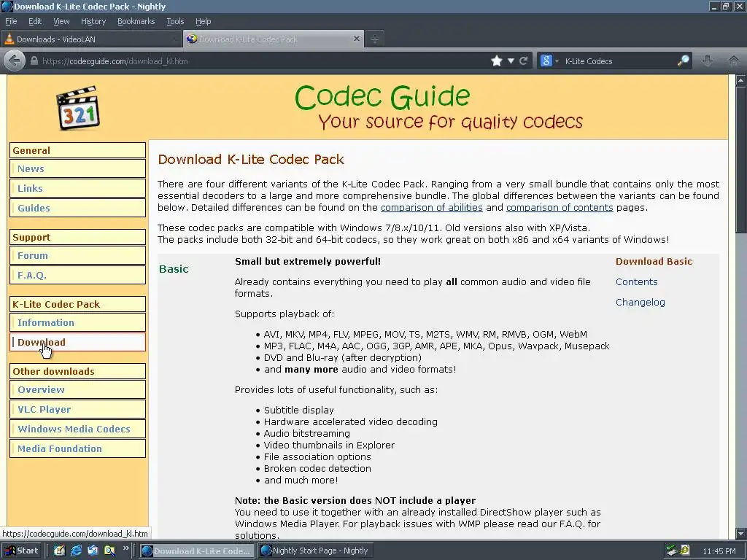
Task: Follow the comparison of contents link
Action: click(560, 208)
